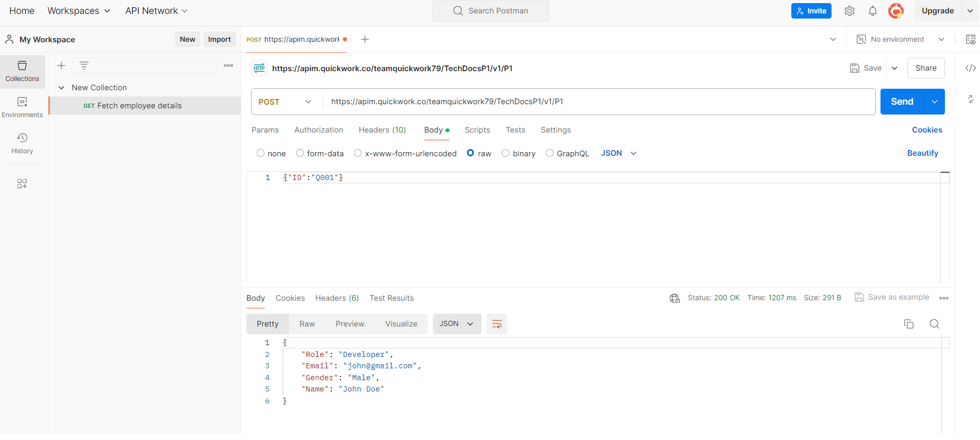
Task: Switch to the Tests tab
Action: [516, 130]
